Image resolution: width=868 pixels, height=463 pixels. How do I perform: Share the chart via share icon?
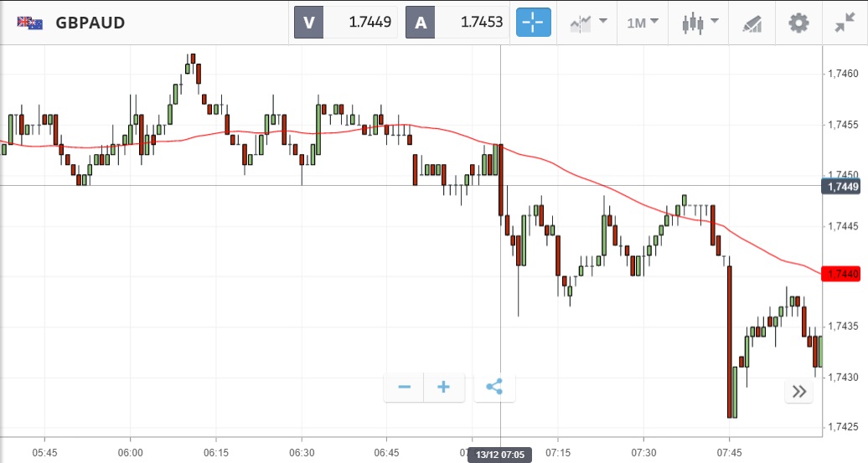coord(494,387)
